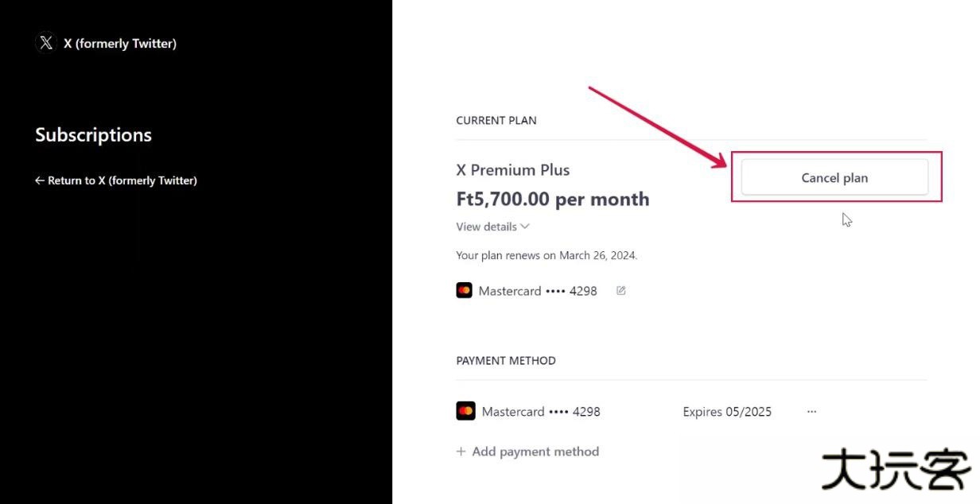Click the watermark logo in the bottom-right corner
This screenshot has width=980, height=504.
(895, 470)
